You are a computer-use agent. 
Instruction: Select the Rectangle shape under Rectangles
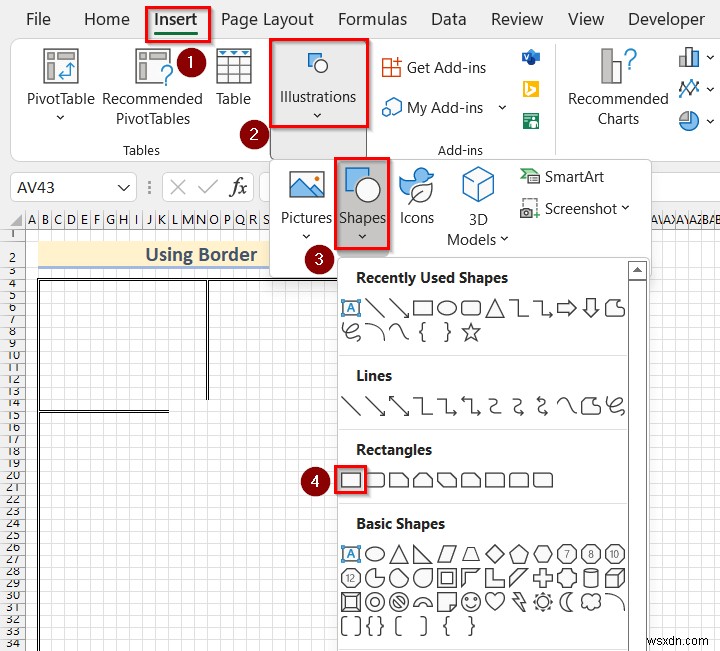(351, 480)
